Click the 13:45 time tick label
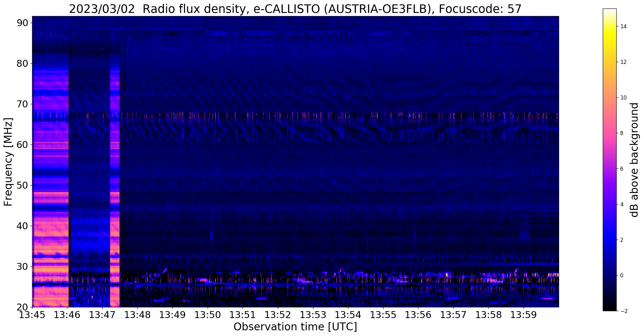 click(x=32, y=315)
